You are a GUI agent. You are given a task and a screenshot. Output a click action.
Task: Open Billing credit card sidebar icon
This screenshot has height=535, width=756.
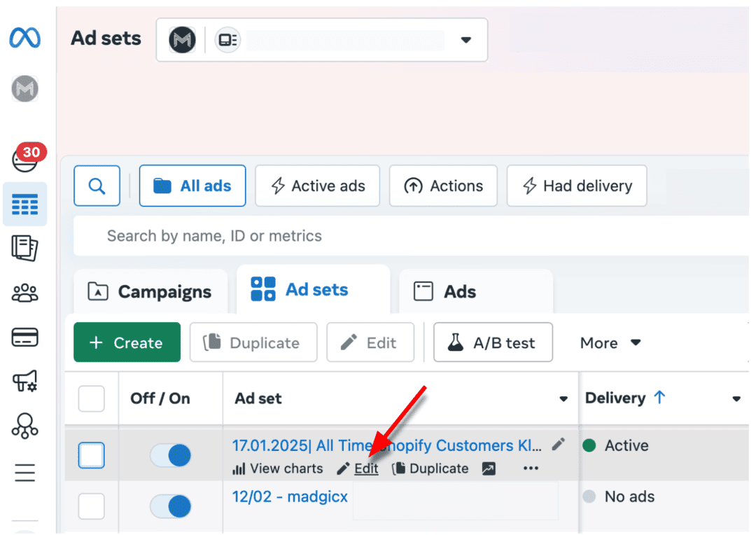tap(24, 338)
